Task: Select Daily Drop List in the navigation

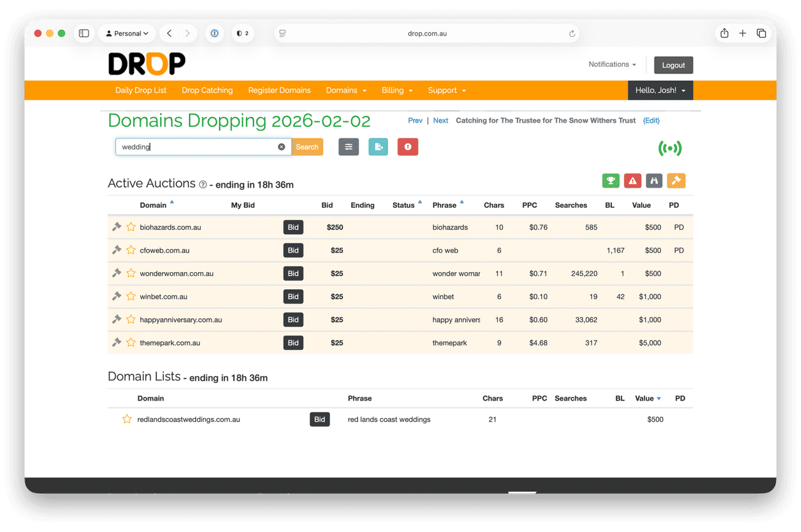Action: pyautogui.click(x=140, y=90)
